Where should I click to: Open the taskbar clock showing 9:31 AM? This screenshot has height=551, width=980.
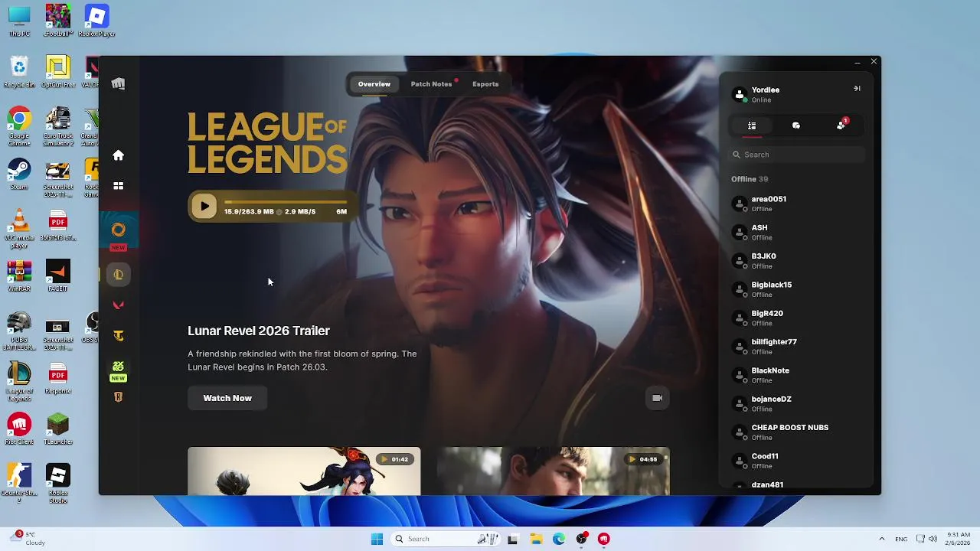(x=958, y=539)
